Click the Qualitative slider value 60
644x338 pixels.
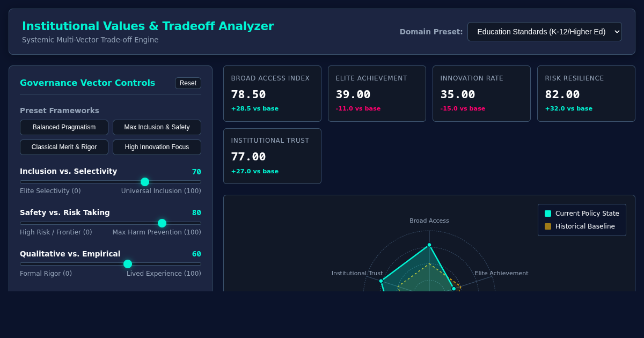(x=196, y=254)
